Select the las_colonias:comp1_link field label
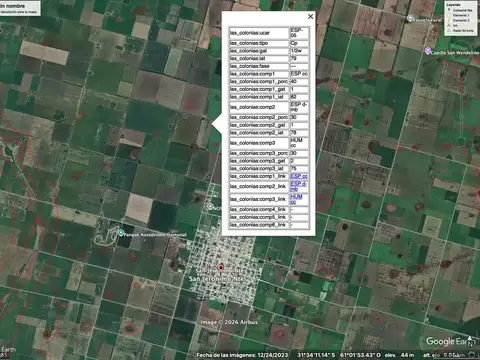The image size is (480, 360). click(259, 176)
